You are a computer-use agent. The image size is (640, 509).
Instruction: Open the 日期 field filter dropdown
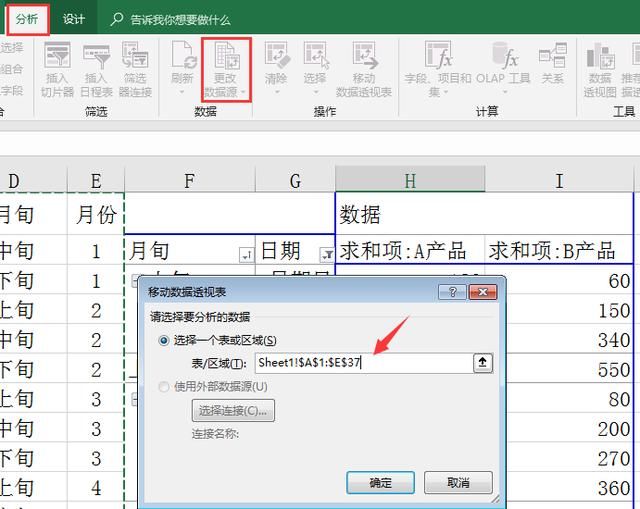(x=327, y=255)
